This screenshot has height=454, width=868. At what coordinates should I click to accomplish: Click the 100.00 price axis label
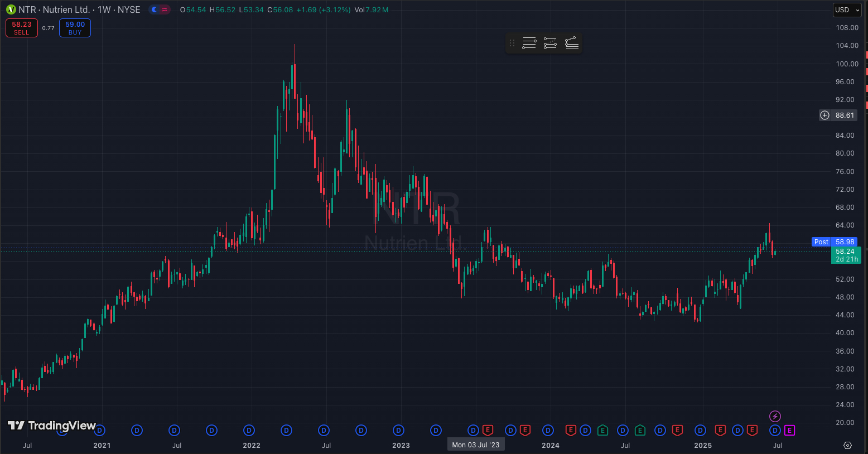(x=847, y=64)
